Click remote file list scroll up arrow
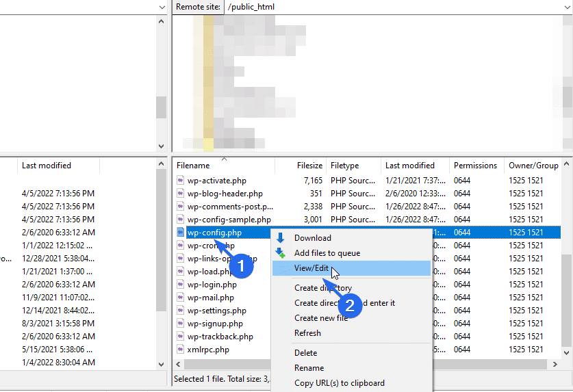 [x=566, y=164]
